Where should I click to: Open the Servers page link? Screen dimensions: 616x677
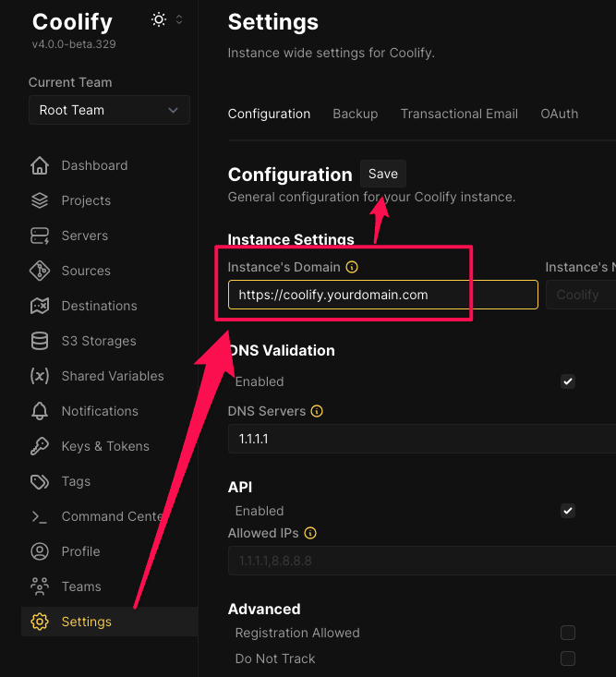pos(85,236)
